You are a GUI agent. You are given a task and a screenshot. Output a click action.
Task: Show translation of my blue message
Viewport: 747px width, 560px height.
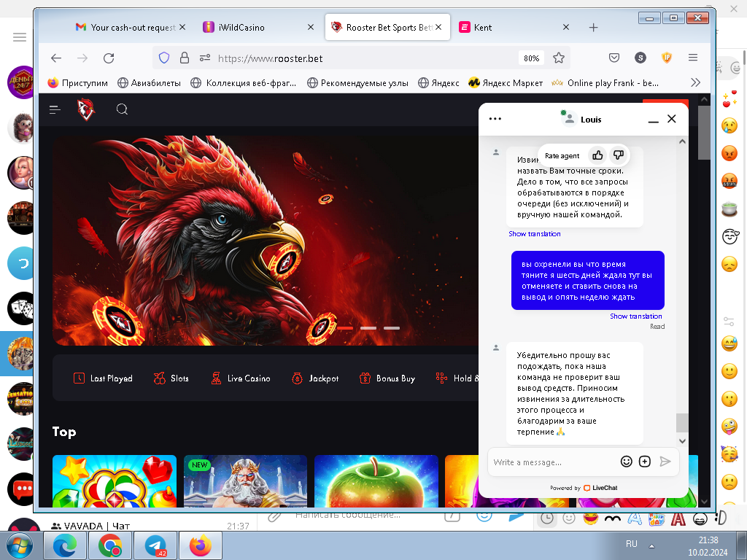click(636, 316)
